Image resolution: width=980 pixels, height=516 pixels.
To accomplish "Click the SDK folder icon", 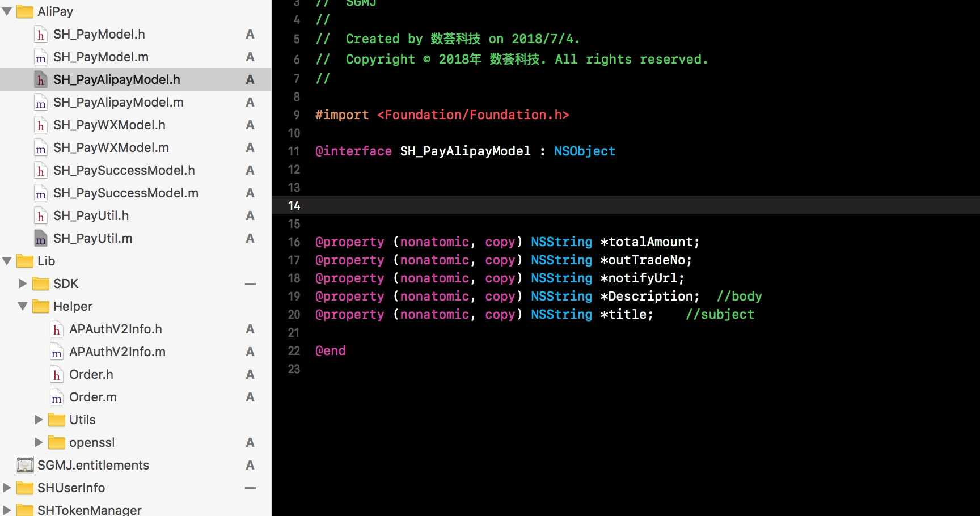I will point(41,284).
